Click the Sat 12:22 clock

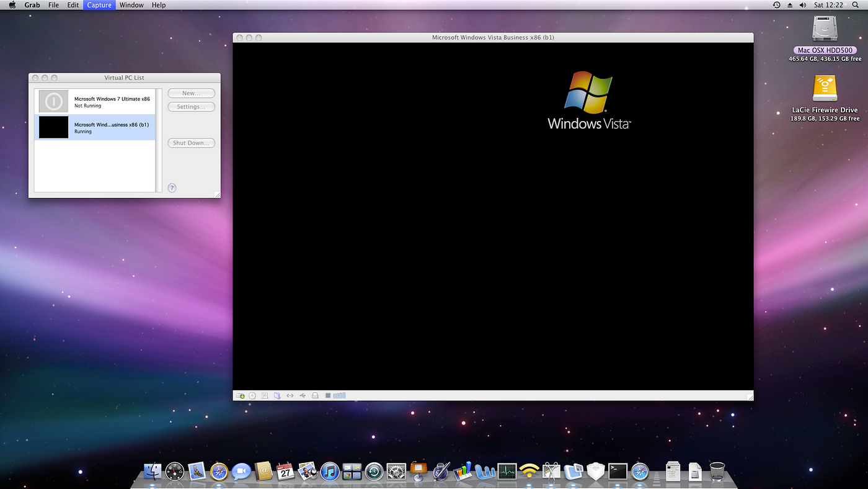click(x=828, y=5)
